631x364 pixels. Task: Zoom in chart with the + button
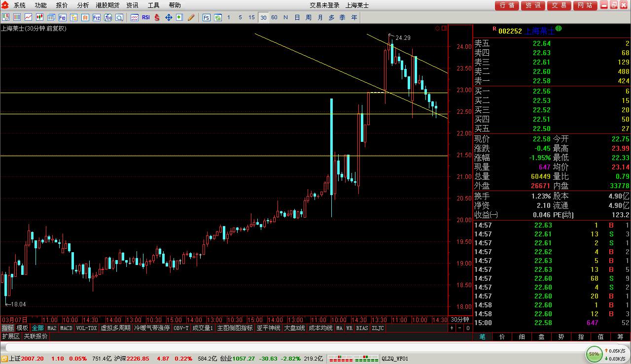452,328
